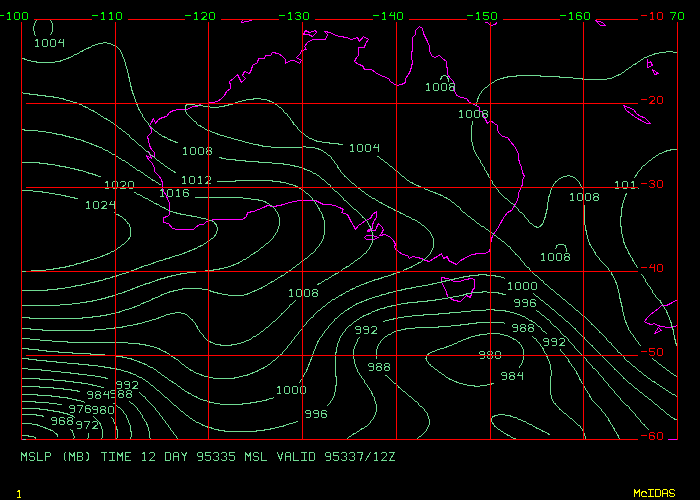Click the -130 longitude axis label
Image resolution: width=700 pixels, height=500 pixels.
coord(296,17)
